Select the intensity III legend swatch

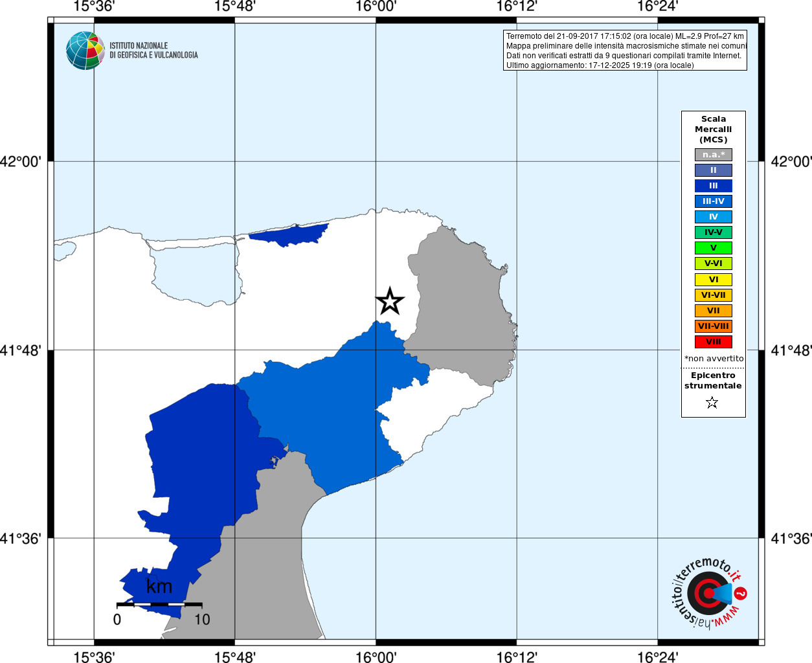(x=714, y=186)
